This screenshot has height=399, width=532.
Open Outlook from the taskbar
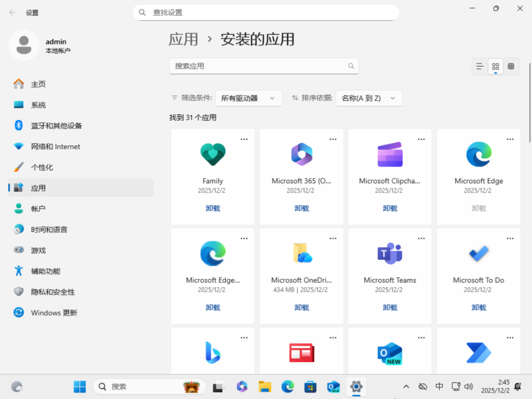[x=333, y=387]
